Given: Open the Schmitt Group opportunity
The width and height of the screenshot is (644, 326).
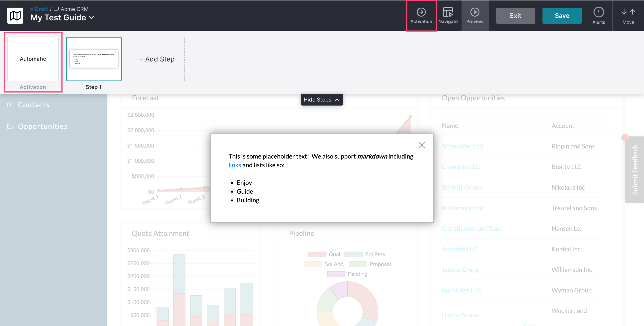Looking at the screenshot, I should pyautogui.click(x=462, y=187).
